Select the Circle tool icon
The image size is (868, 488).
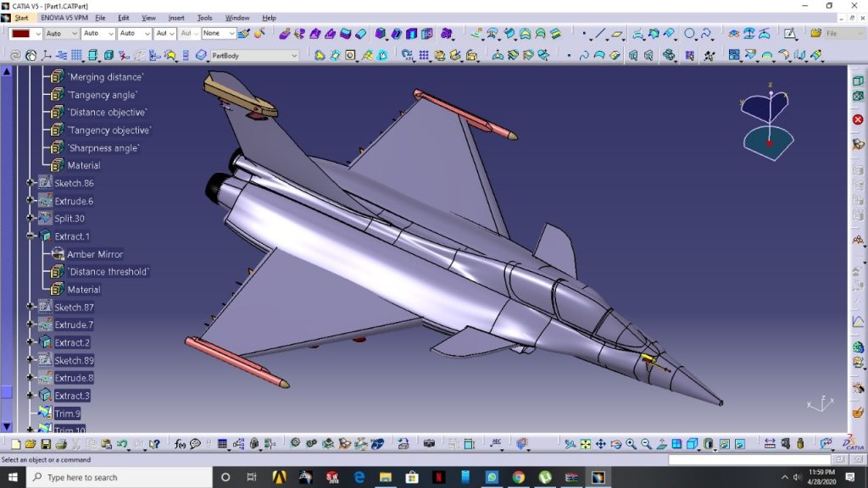[x=689, y=34]
